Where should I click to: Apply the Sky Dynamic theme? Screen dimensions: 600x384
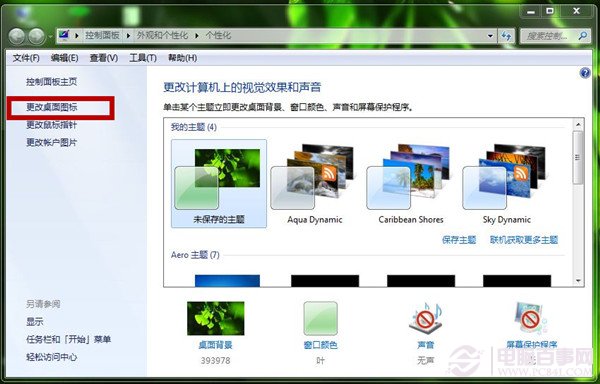click(x=507, y=183)
